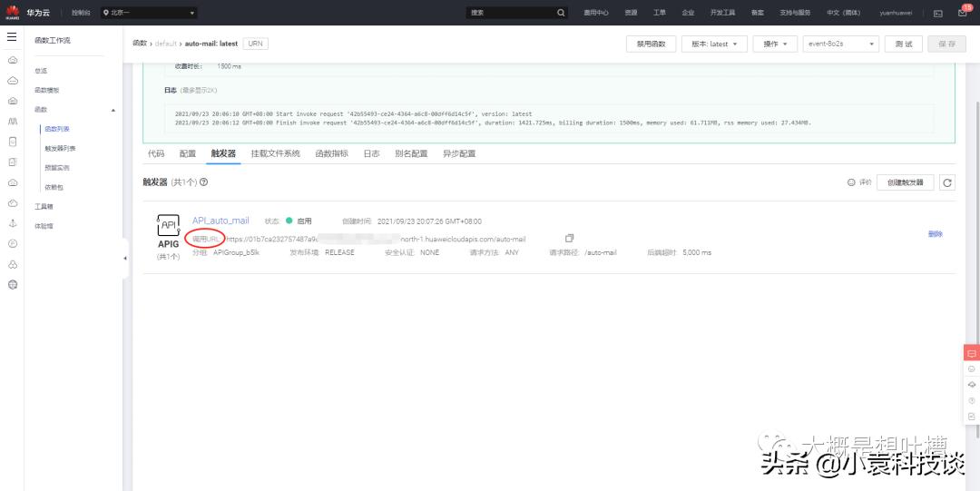The image size is (980, 491).
Task: Click the 保存 button
Action: [x=946, y=44]
